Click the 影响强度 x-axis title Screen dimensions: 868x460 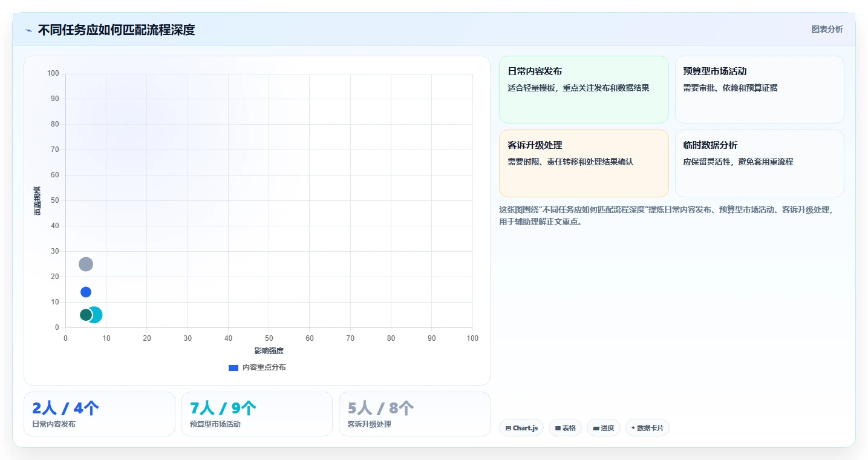[x=269, y=351]
